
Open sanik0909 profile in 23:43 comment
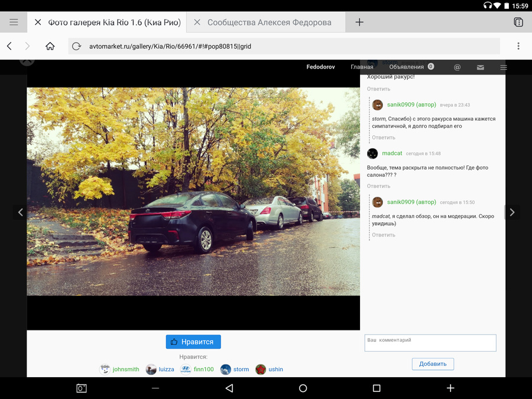point(411,105)
